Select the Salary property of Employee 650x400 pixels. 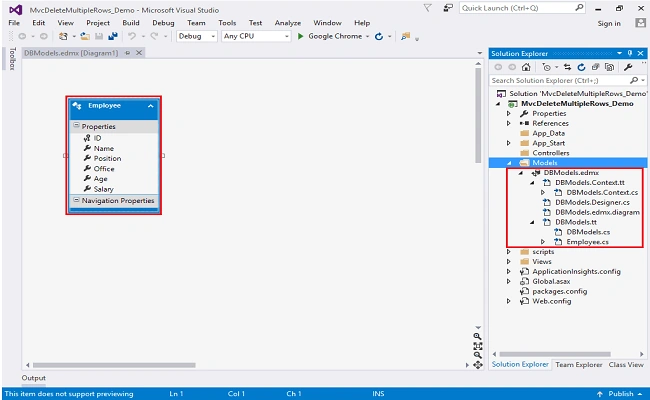pos(104,189)
